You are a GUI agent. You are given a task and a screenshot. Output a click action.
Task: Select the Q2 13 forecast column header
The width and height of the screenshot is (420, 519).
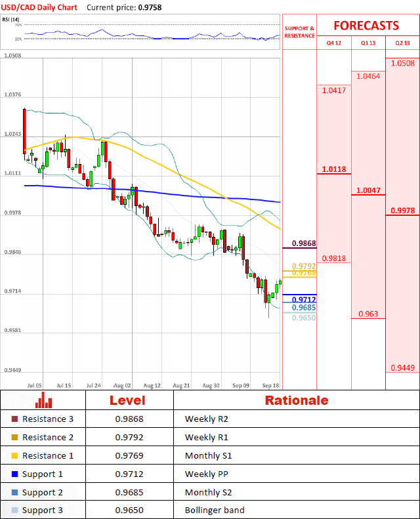click(402, 43)
